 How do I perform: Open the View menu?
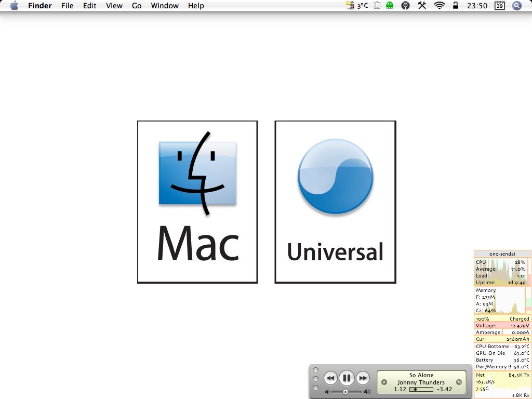pos(114,6)
